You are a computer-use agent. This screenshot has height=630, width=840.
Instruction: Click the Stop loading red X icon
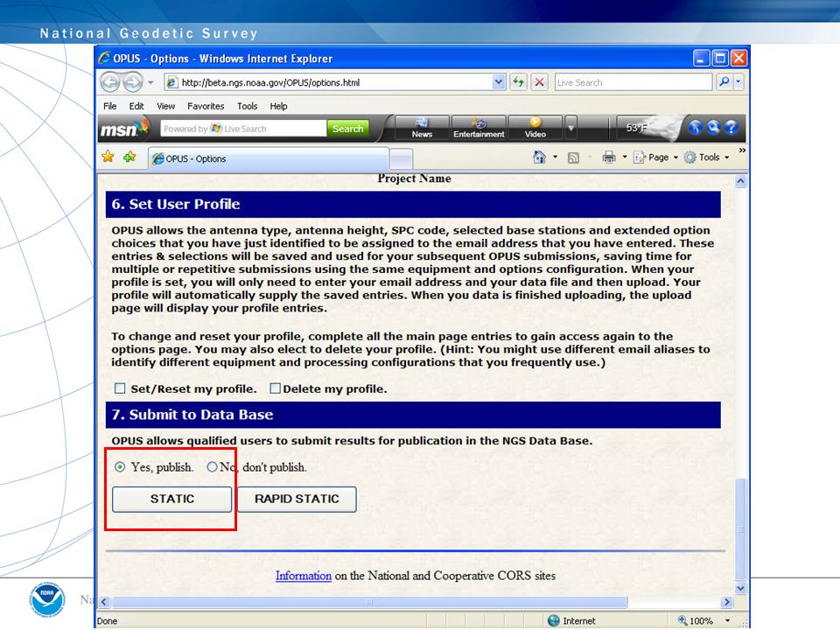(540, 82)
